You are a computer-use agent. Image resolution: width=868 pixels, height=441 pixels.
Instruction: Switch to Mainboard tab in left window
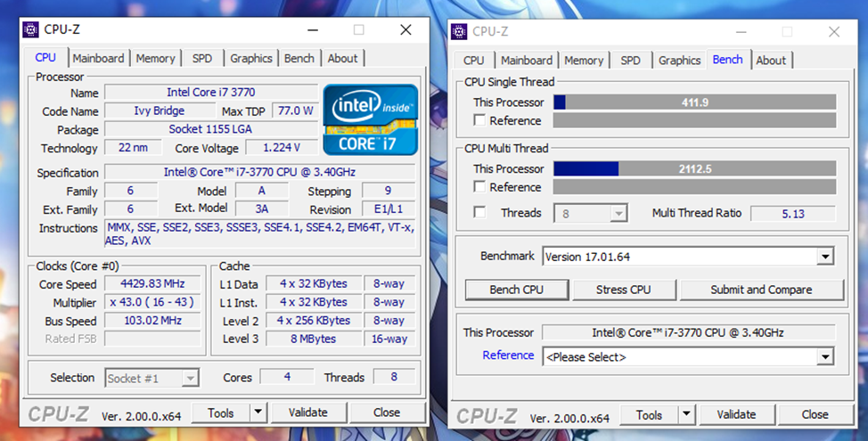(98, 58)
